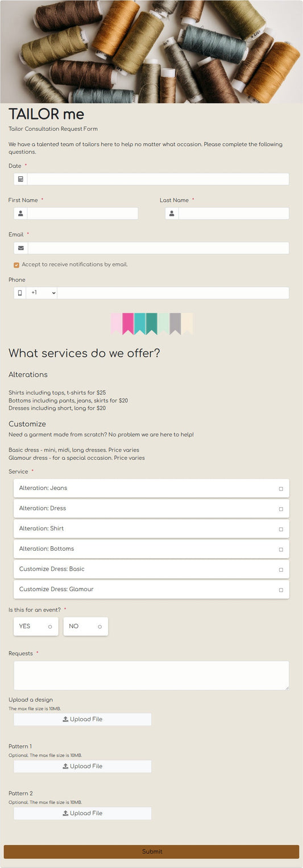Click Upload File under Pattern 2
The image size is (303, 868).
coord(82,813)
